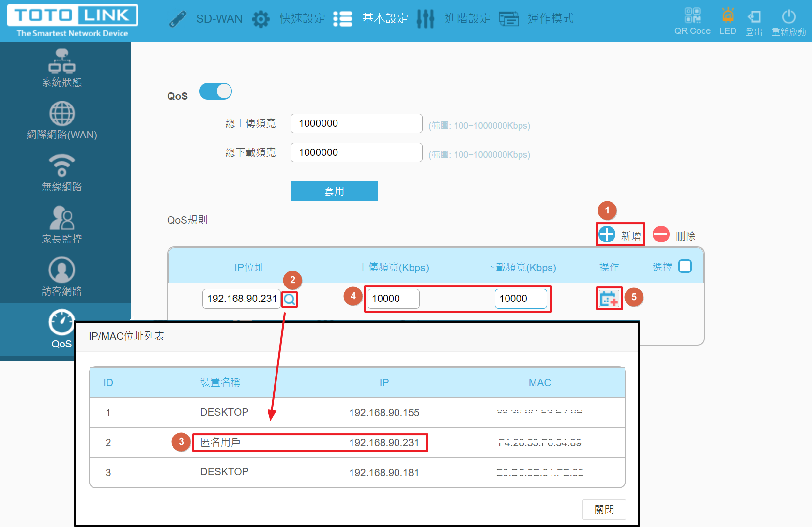The height and width of the screenshot is (527, 812).
Task: Click the IP位址 column header
Action: click(249, 267)
